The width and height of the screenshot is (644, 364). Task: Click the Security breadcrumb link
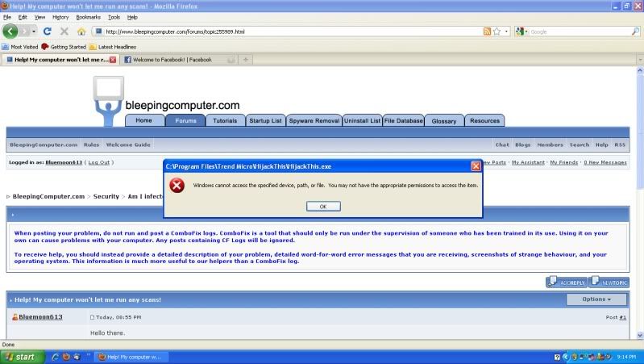coord(106,197)
